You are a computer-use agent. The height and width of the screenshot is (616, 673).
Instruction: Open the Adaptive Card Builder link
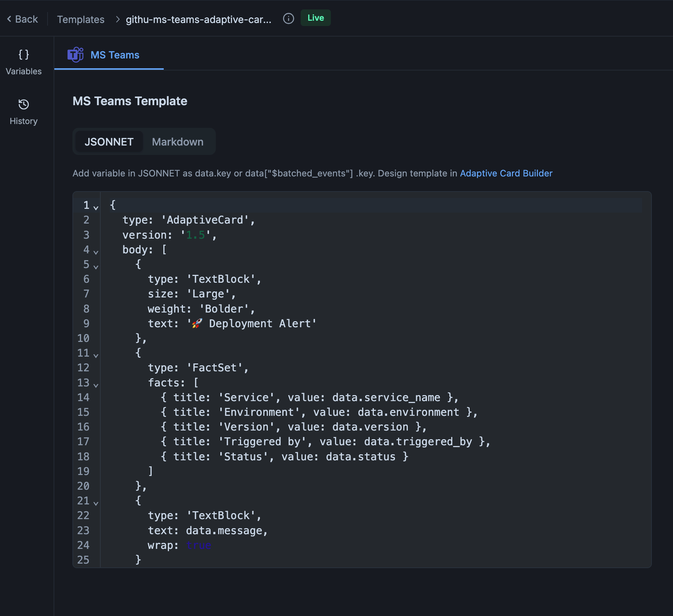[x=506, y=173]
